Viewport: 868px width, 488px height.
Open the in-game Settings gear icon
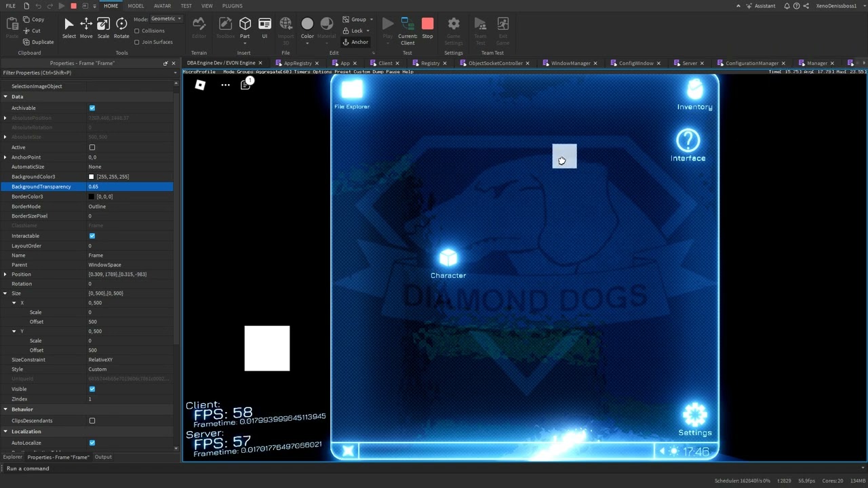695,420
